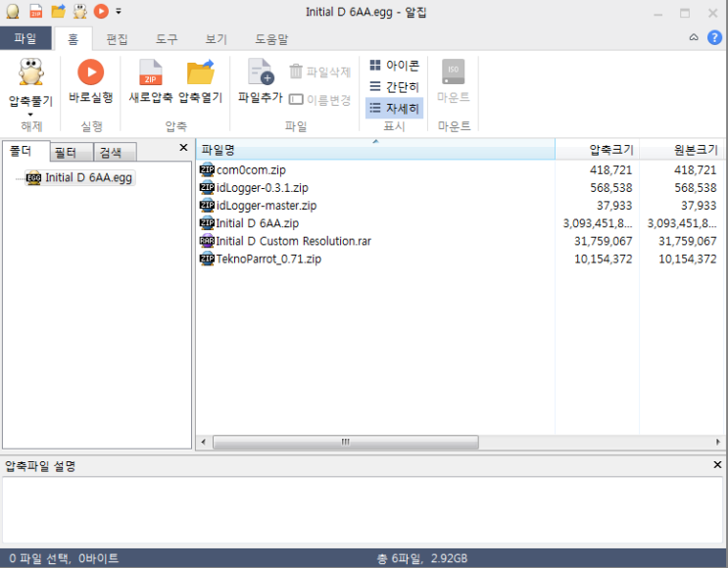Open the 도움말 ribbon tab
Screen dimensions: 728x568
(271, 39)
